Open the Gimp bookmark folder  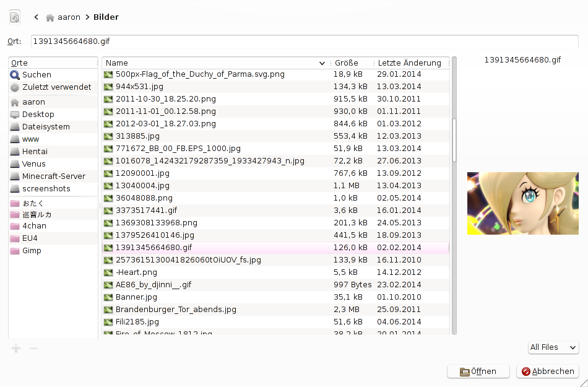pos(53,251)
